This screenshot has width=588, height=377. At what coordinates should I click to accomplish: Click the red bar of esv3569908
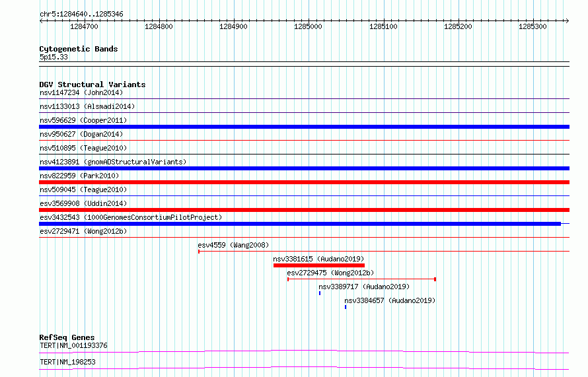click(304, 210)
